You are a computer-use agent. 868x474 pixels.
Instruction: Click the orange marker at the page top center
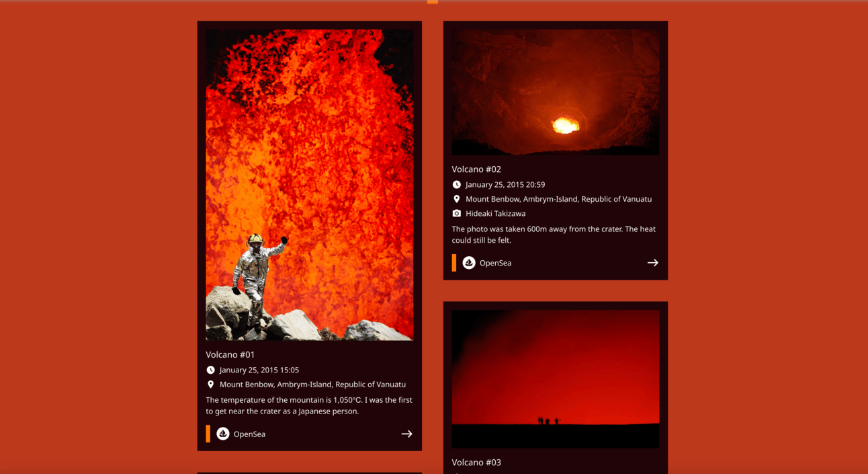pyautogui.click(x=433, y=2)
